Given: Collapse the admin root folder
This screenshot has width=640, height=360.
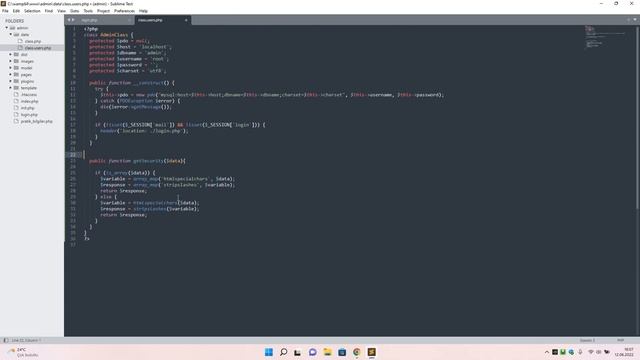Looking at the screenshot, I should tap(7, 28).
